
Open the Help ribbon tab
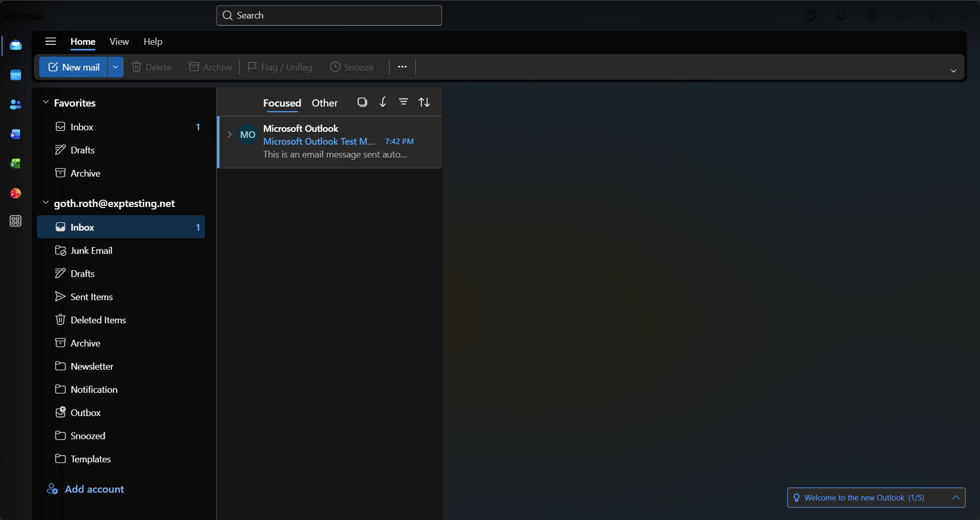[x=153, y=42]
